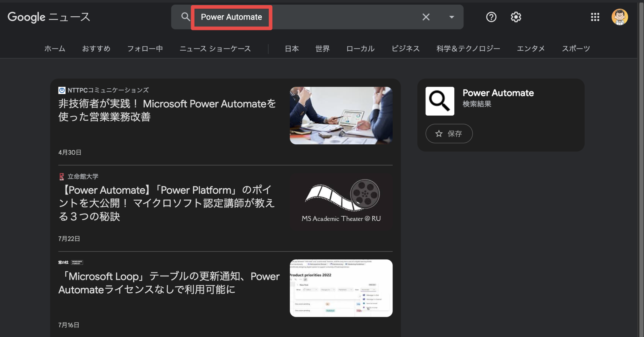Switch to the ホーム tab
This screenshot has height=337, width=644.
tap(55, 48)
